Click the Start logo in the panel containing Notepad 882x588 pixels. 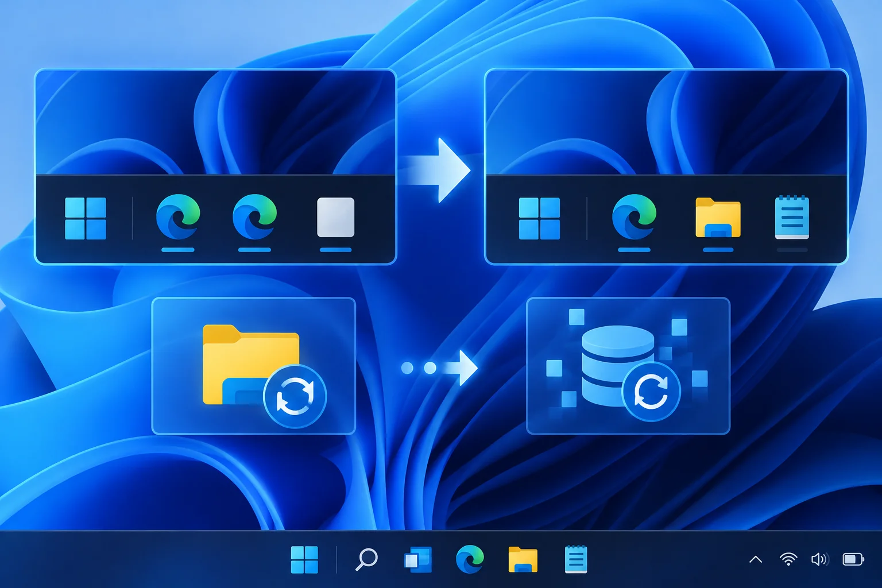point(539,218)
